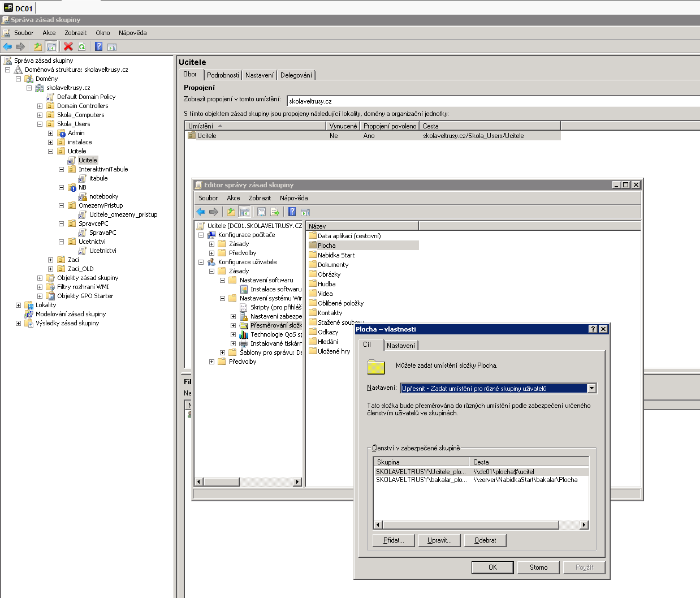700x598 pixels.
Task: Click Export list icon in Editor toolbar
Action: tap(275, 212)
